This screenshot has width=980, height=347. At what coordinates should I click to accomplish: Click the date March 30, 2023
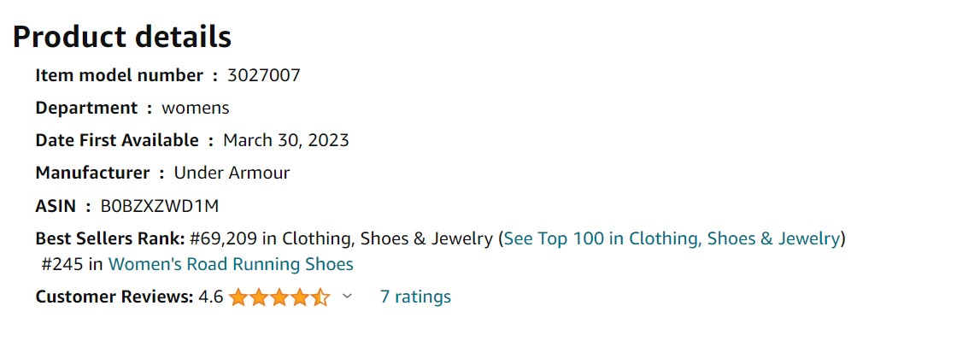[285, 140]
